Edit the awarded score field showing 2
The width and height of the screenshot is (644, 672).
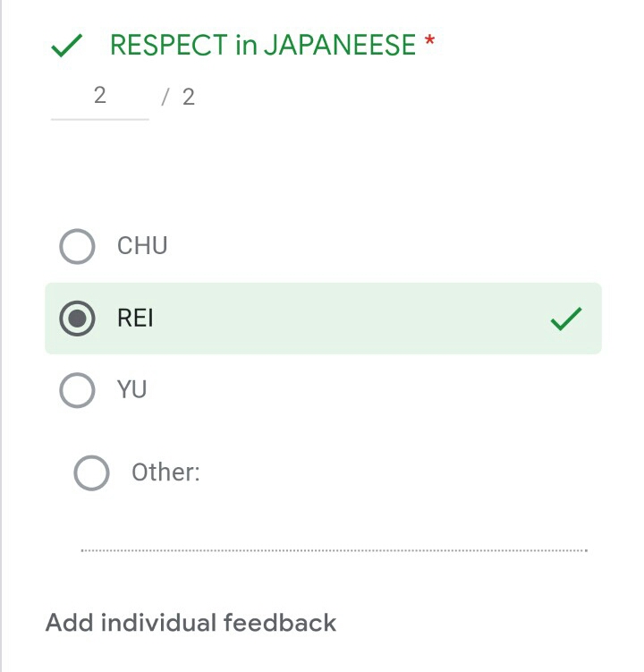click(x=99, y=96)
